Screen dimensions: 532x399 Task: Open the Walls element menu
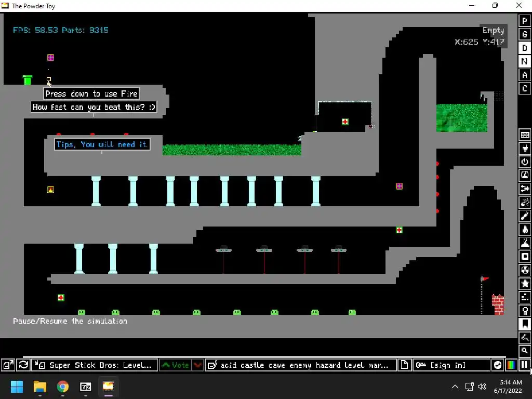pos(525,135)
